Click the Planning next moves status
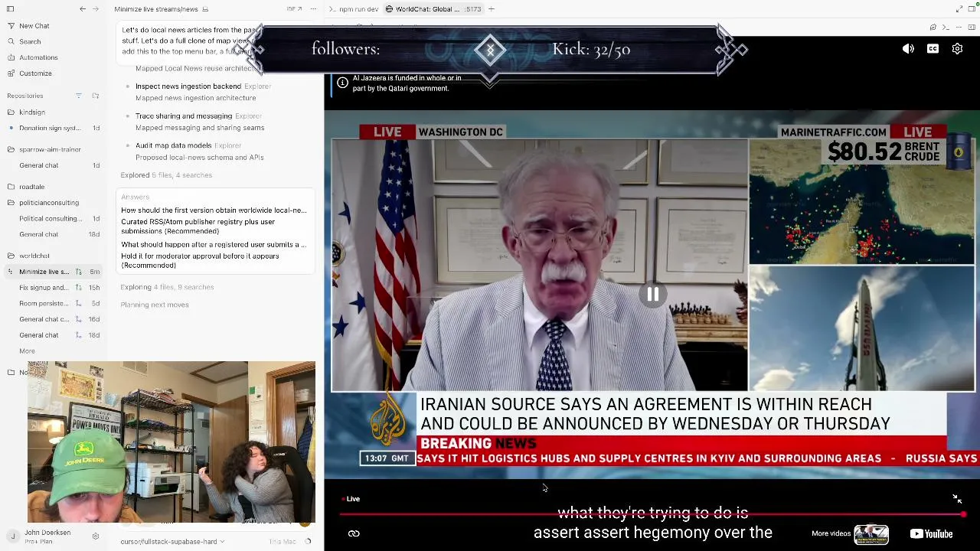 tap(155, 305)
